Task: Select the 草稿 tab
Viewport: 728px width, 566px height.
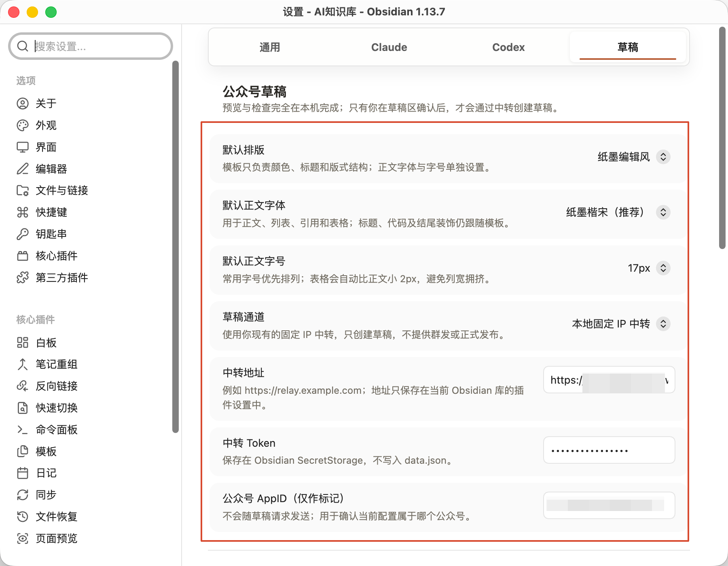Action: [x=628, y=47]
